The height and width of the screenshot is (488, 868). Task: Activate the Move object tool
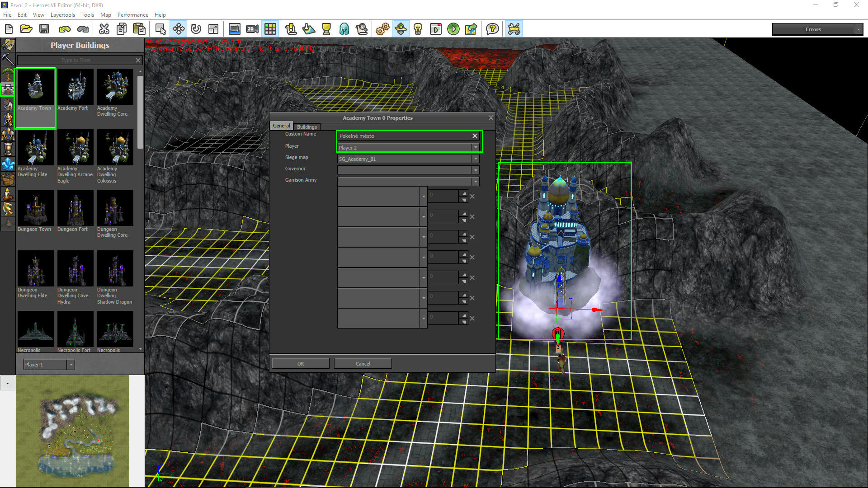coord(179,29)
